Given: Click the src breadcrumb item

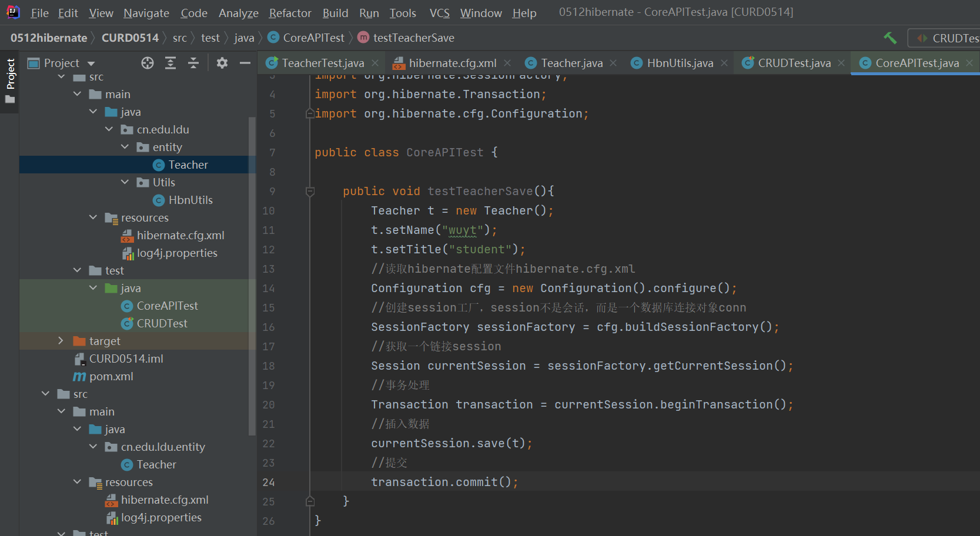Looking at the screenshot, I should click(180, 38).
